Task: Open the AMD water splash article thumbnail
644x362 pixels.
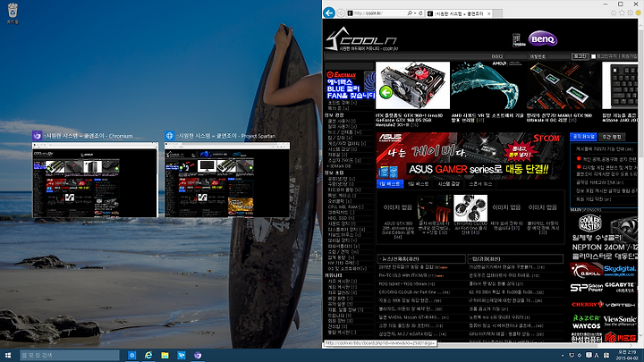Action: click(x=487, y=86)
